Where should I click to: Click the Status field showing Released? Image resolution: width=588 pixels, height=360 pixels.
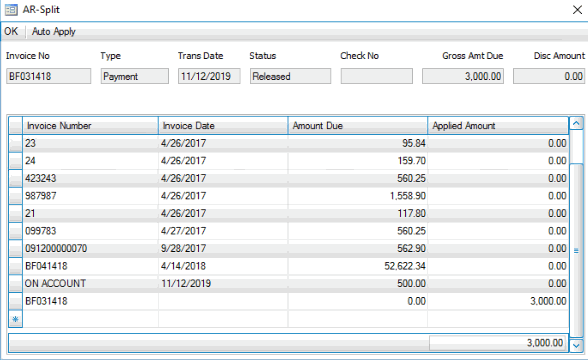pos(290,76)
